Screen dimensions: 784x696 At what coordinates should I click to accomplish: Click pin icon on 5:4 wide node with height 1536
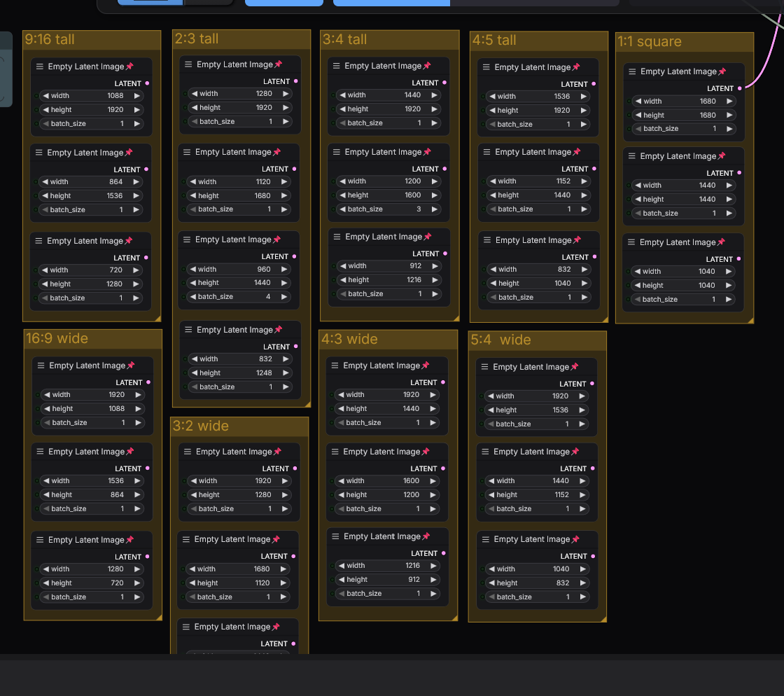[575, 367]
